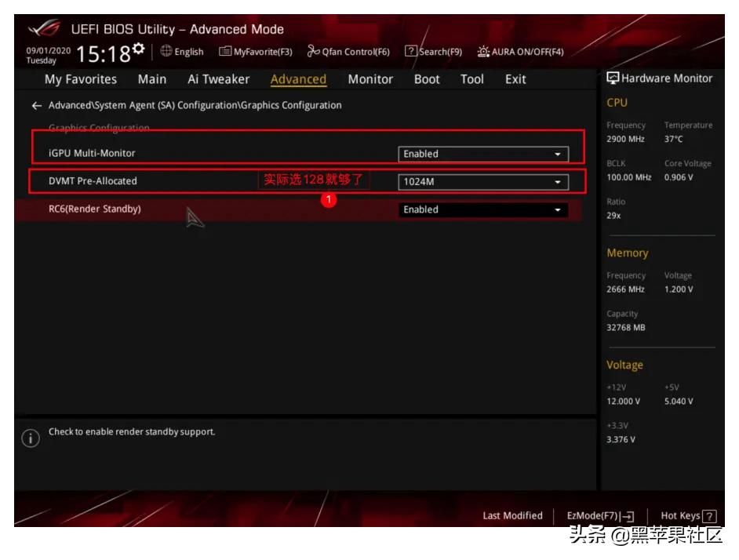Open the My Favorites tab

tap(81, 79)
